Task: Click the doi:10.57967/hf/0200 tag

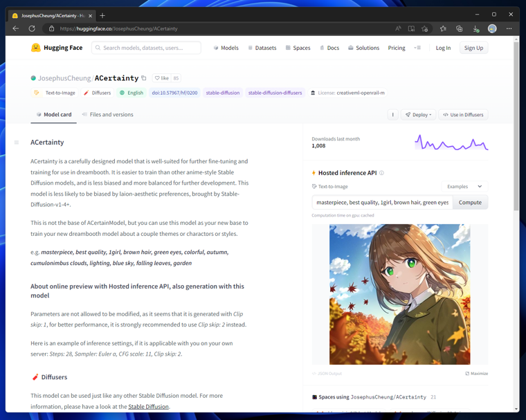Action: [174, 93]
